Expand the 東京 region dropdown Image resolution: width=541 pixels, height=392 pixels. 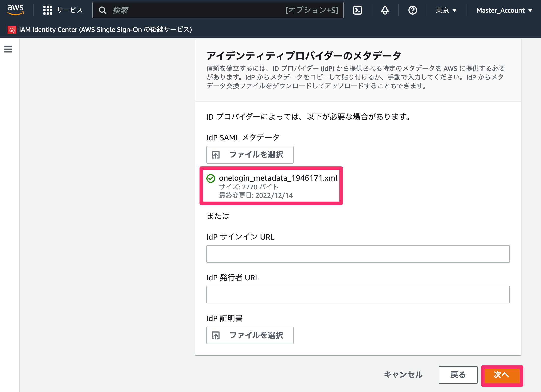point(446,10)
